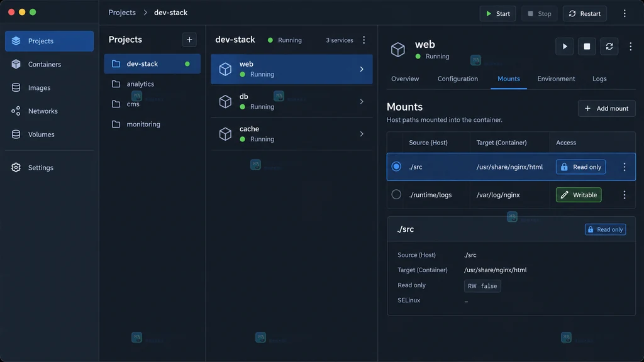Click the web container play icon
This screenshot has height=362, width=644.
(x=565, y=47)
